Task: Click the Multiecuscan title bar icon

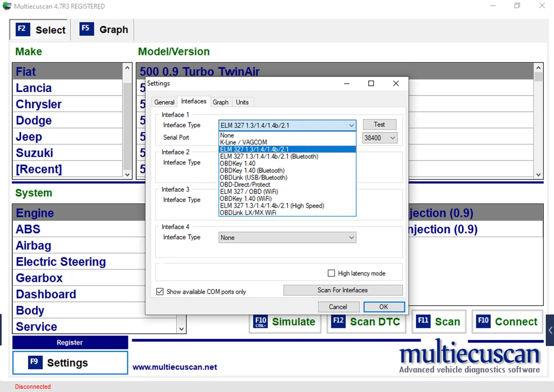Action: point(7,6)
